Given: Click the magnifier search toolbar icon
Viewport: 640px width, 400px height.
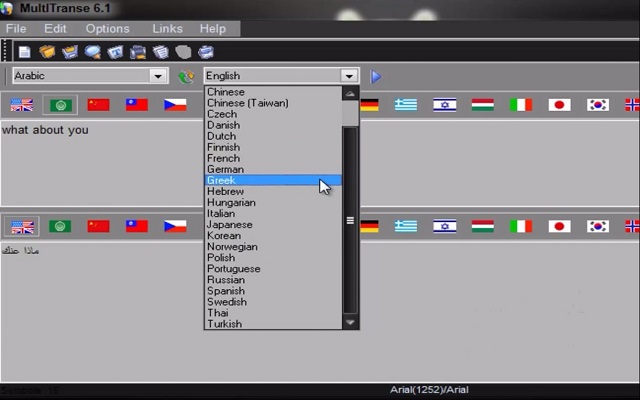Looking at the screenshot, I should pyautogui.click(x=93, y=52).
